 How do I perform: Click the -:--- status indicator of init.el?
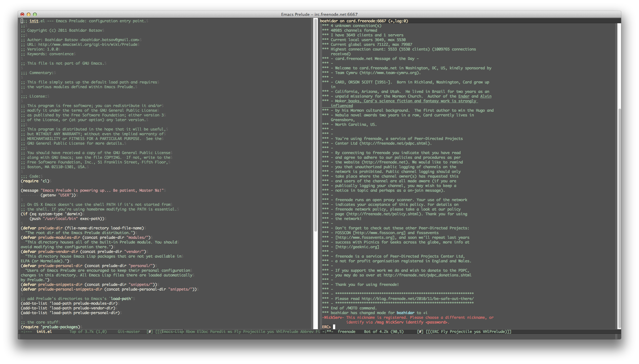26,332
